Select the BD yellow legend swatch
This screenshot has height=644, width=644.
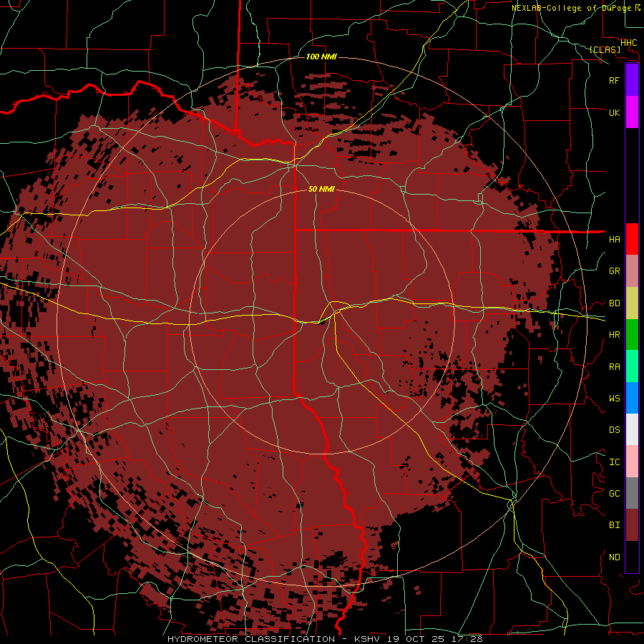pos(632,303)
